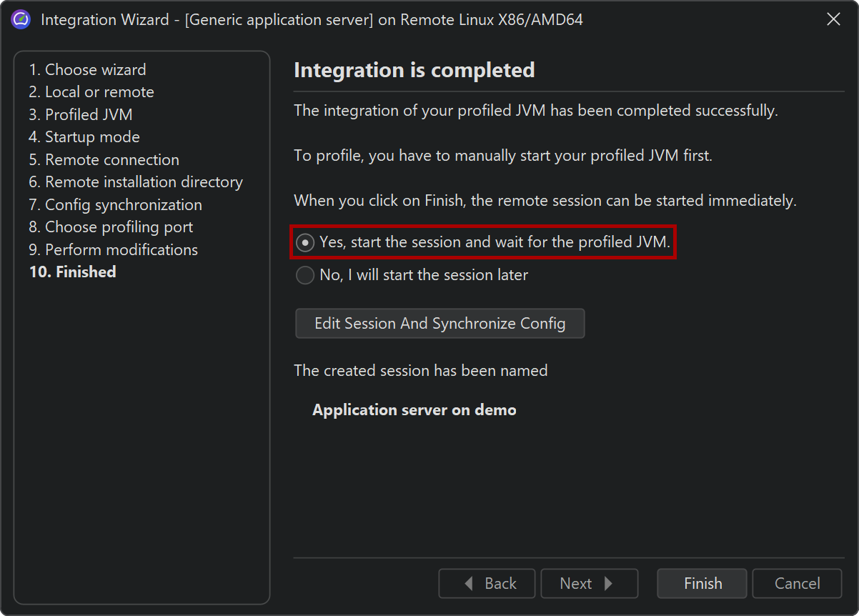Screen dimensions: 859x616
Task: Open step 2 Local or remote
Action: click(x=91, y=92)
